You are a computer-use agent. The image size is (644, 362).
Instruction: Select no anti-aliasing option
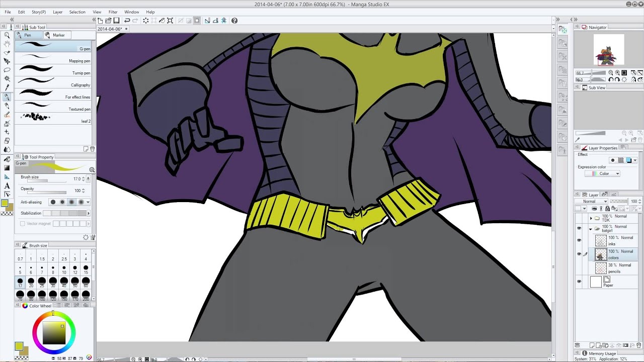tap(53, 202)
